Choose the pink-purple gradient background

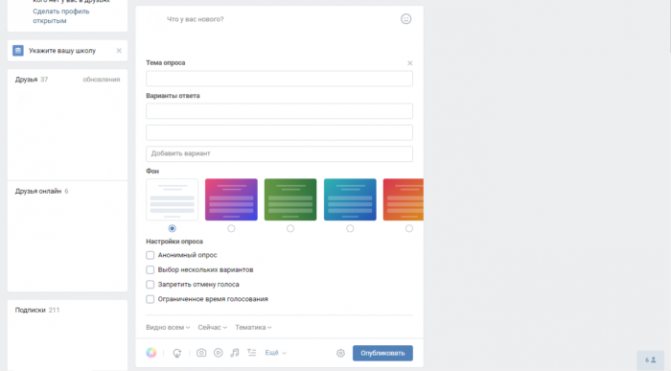click(231, 199)
